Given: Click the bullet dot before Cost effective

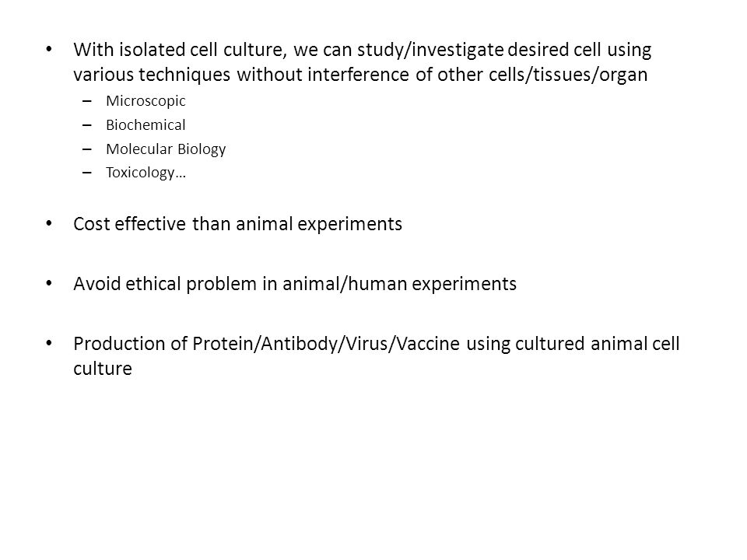Looking at the screenshot, I should pos(49,223).
